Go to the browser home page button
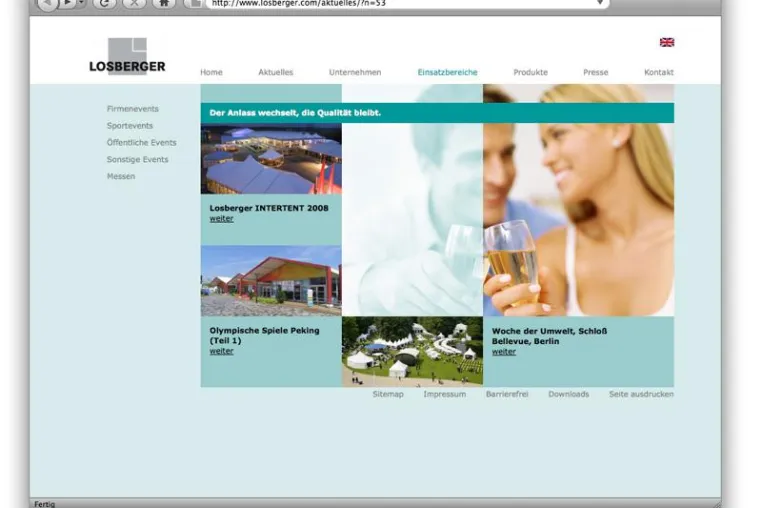Viewport: 762px width, 508px height. 164,3
